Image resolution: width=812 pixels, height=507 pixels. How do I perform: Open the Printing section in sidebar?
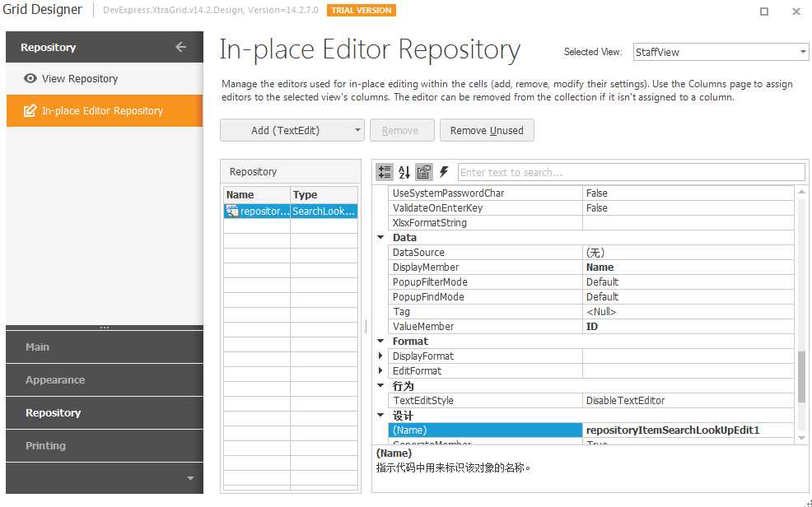pos(105,445)
